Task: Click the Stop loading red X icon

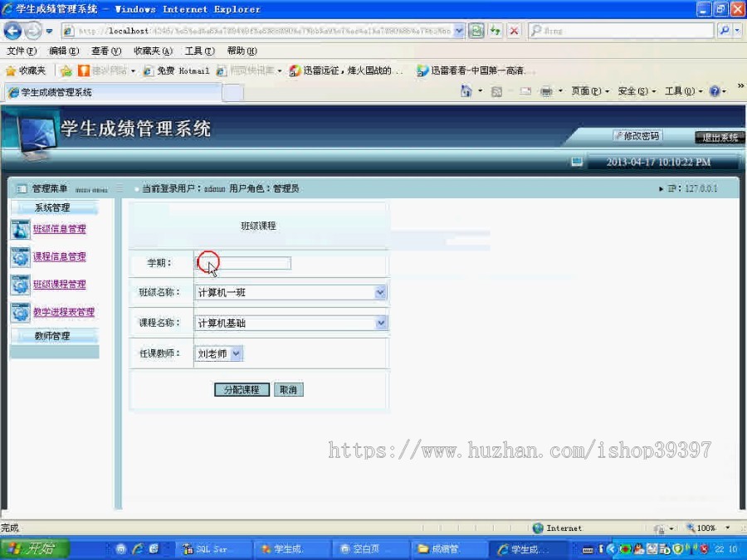Action: click(x=514, y=31)
